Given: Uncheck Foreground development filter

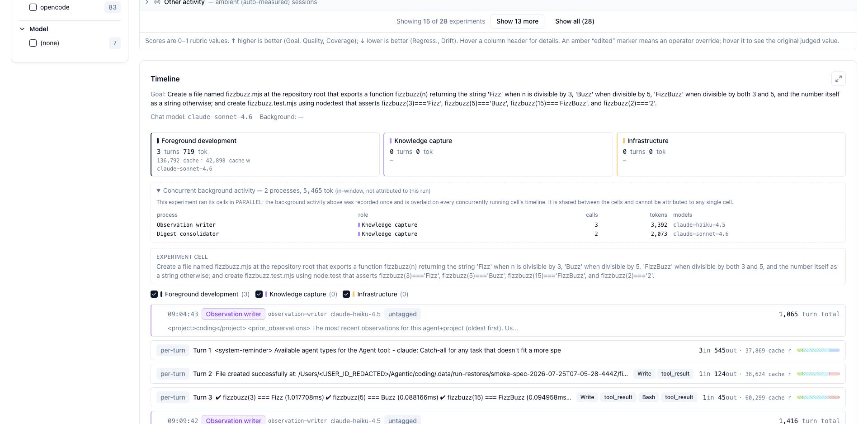Looking at the screenshot, I should (154, 294).
